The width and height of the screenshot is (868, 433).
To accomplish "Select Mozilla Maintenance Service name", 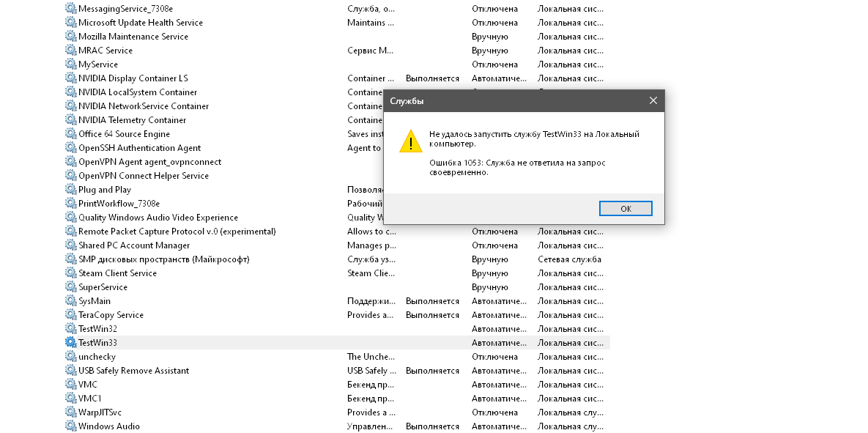I will 133,37.
